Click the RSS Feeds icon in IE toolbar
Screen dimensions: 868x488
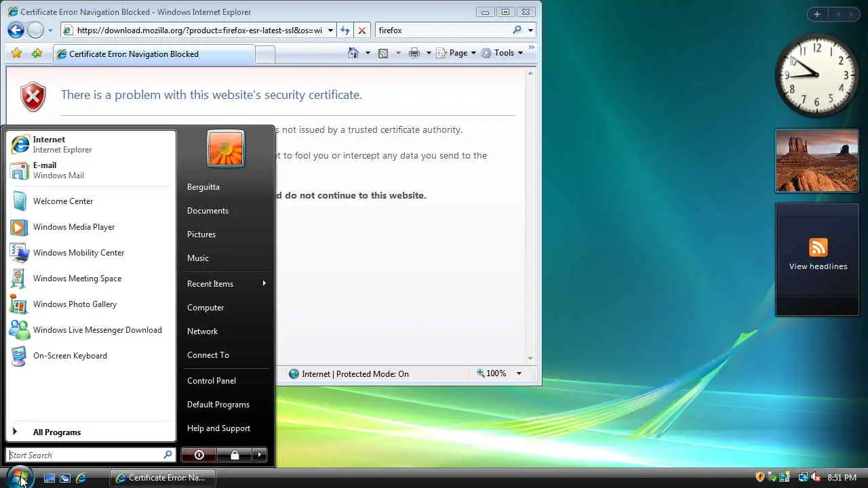click(383, 53)
